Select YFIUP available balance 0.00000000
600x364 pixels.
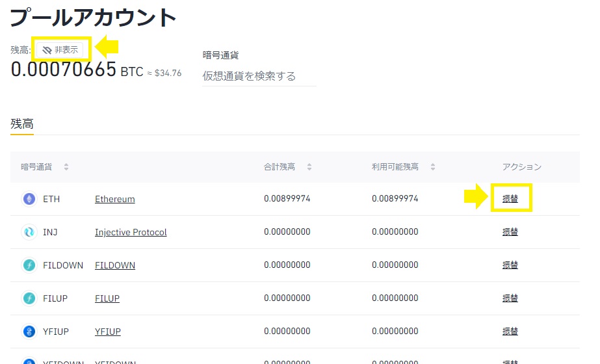coord(395,331)
